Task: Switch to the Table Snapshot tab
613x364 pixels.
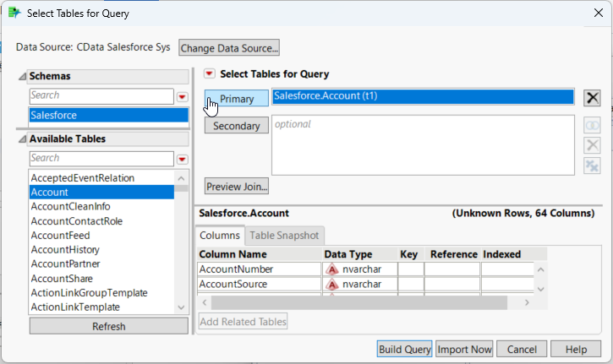Action: [x=287, y=236]
